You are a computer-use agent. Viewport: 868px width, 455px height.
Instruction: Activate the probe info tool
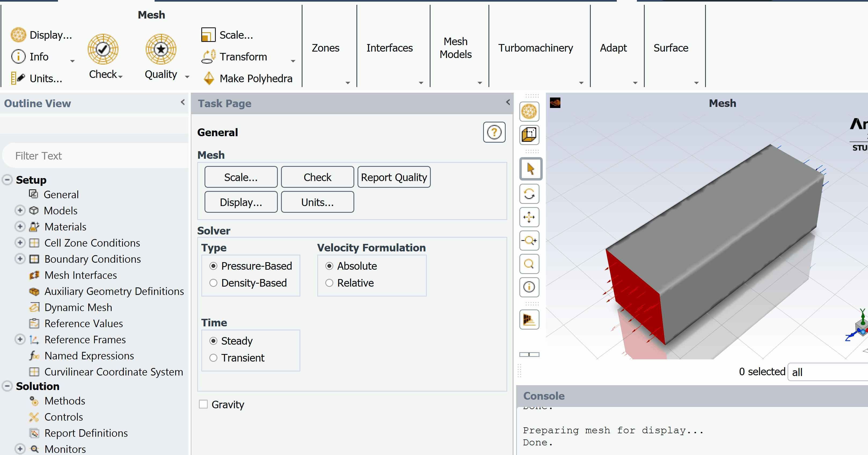point(529,287)
